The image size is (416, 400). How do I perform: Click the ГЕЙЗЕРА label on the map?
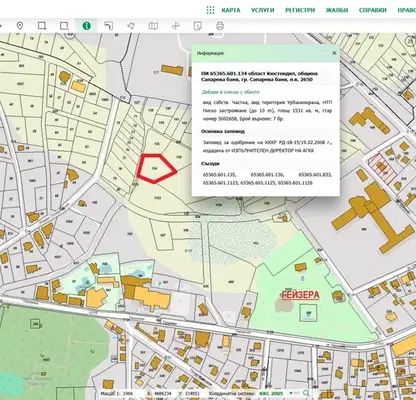coord(300,295)
